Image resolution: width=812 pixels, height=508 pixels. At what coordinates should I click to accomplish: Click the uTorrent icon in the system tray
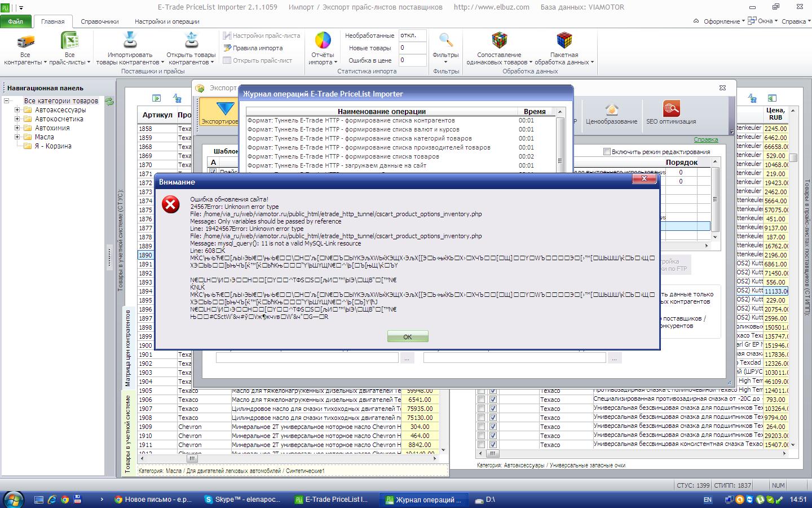760,500
